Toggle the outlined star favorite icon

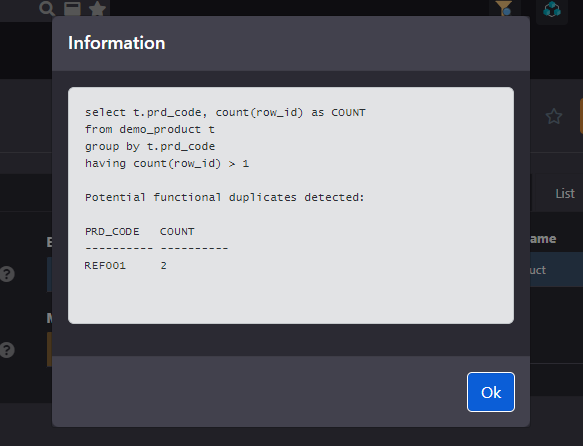554,117
